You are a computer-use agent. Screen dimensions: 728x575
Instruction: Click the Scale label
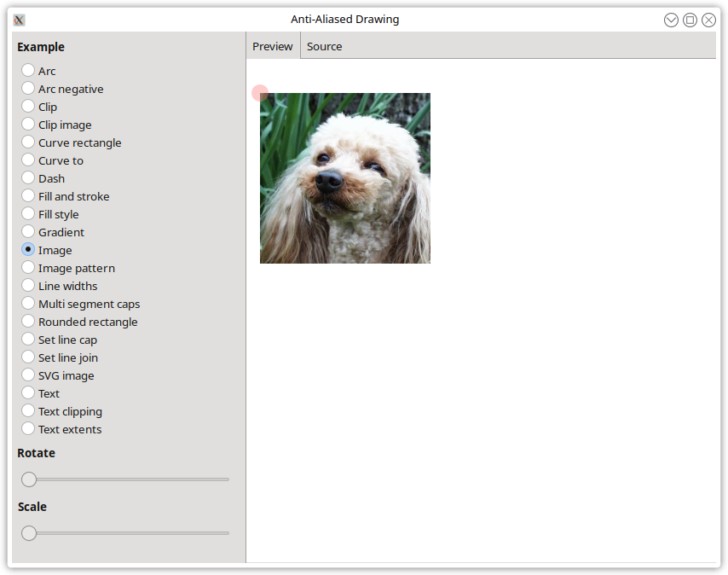point(32,507)
